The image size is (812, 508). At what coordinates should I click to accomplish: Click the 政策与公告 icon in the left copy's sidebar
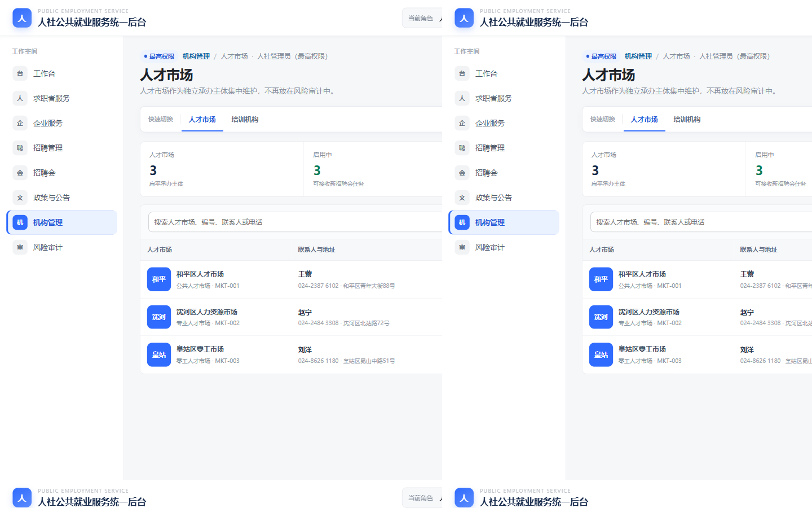point(20,198)
